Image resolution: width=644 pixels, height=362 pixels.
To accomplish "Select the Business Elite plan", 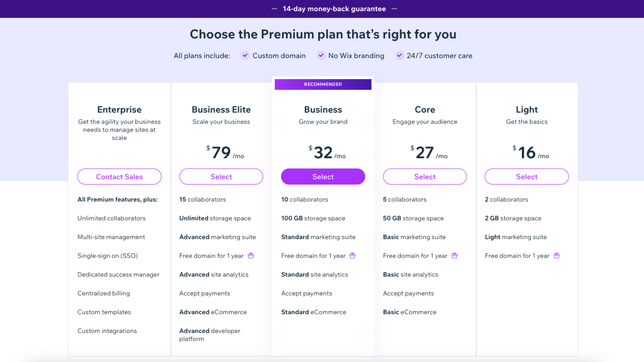I will point(221,177).
